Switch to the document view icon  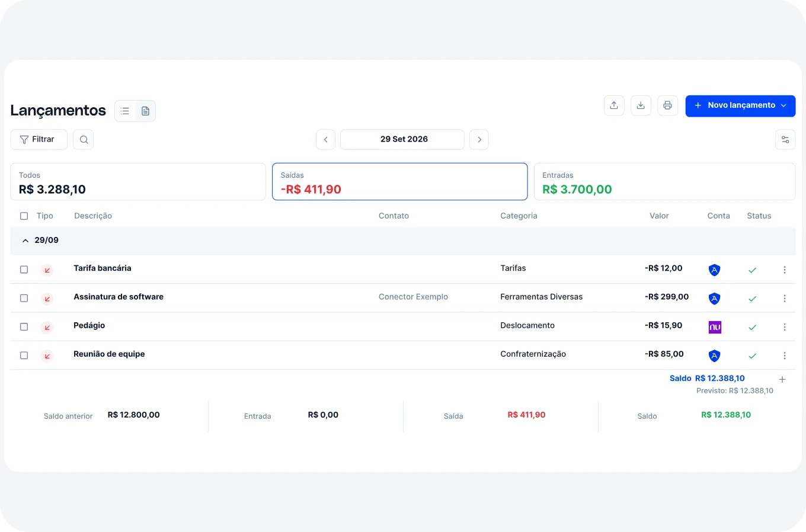[x=145, y=111]
